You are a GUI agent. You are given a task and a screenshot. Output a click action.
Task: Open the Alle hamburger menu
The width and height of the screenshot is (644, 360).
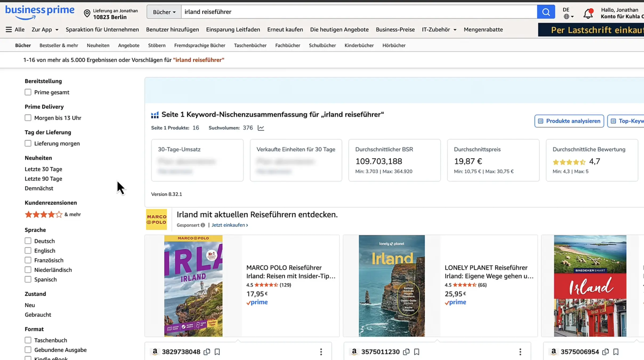(15, 30)
